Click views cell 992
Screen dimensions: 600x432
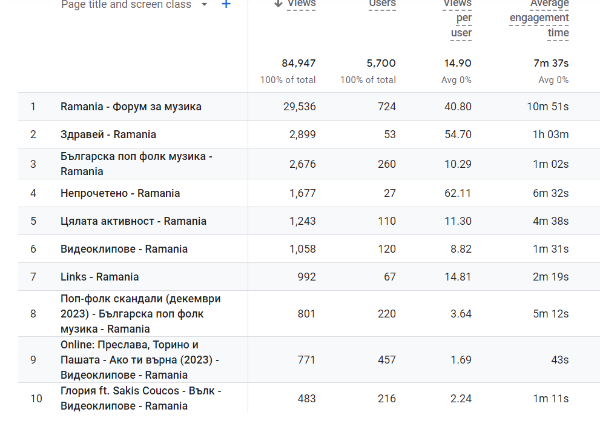[x=307, y=277]
